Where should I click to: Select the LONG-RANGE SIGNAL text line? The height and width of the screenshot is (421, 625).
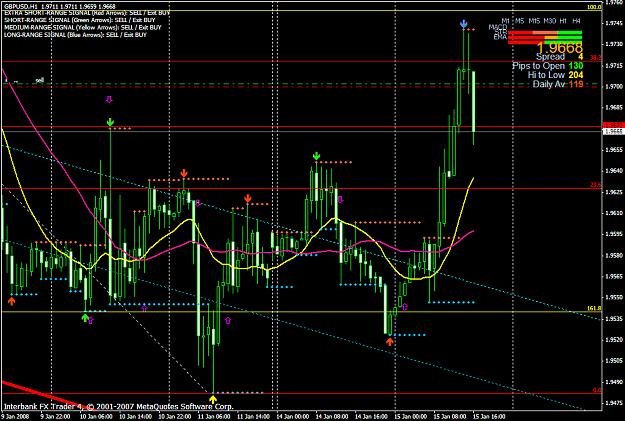(75, 35)
